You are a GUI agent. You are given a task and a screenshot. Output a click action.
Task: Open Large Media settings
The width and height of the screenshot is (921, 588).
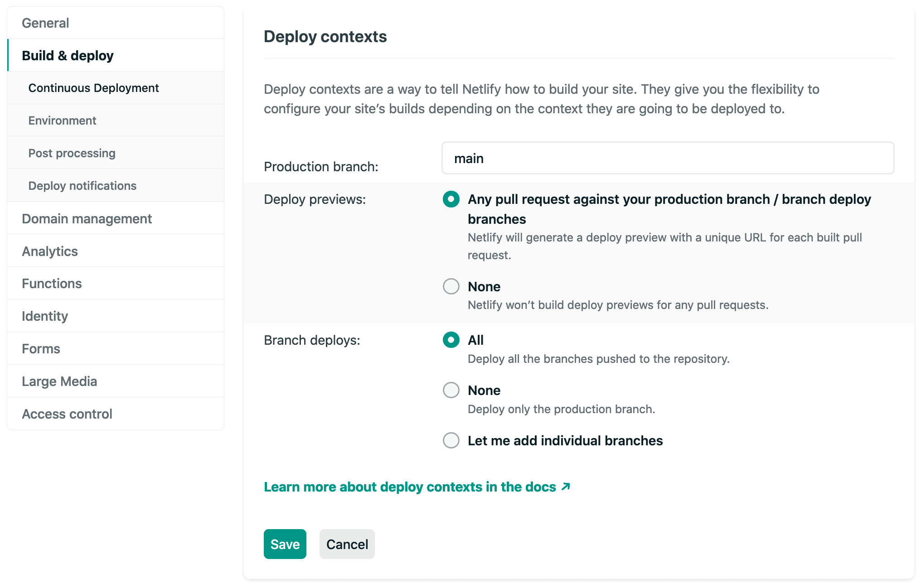click(x=59, y=381)
